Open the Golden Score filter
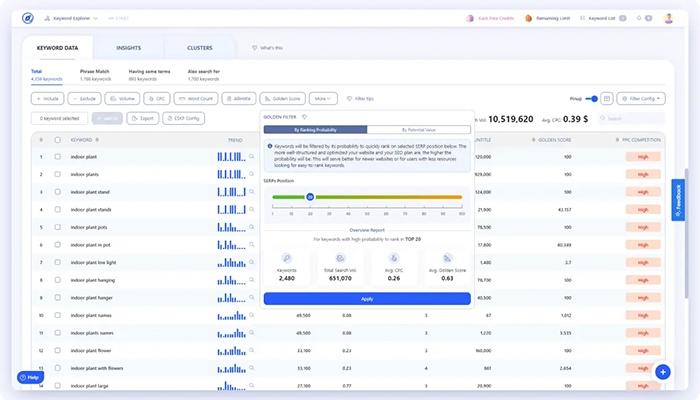The width and height of the screenshot is (700, 400). tap(283, 99)
